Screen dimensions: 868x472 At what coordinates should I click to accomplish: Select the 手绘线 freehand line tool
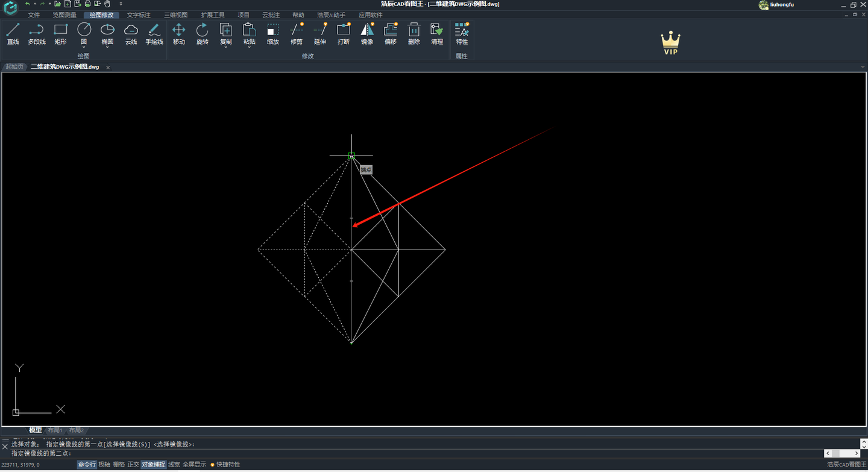point(154,34)
